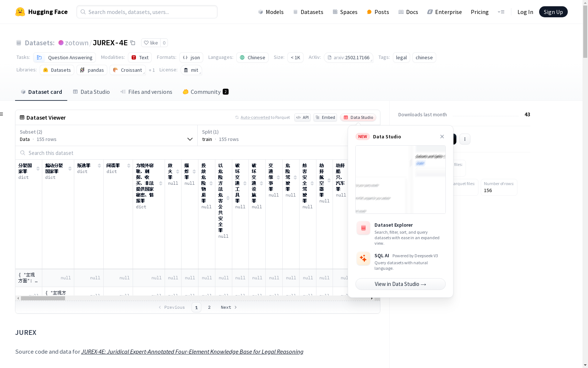
Task: Open the Enterprise nav item
Action: tap(444, 12)
